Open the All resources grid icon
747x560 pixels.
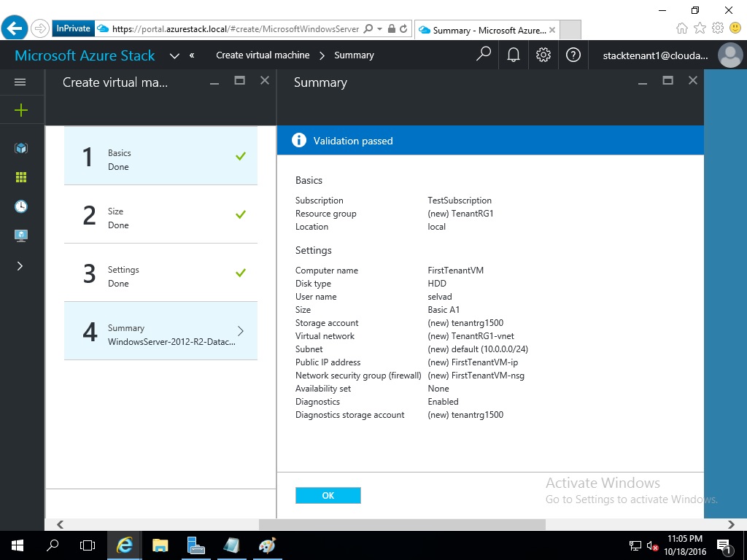pos(21,177)
